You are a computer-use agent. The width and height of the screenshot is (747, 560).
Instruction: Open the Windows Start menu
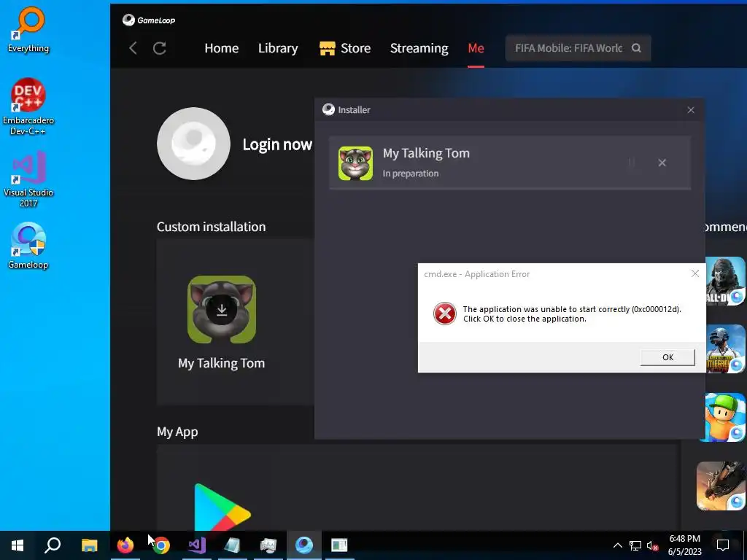[18, 545]
